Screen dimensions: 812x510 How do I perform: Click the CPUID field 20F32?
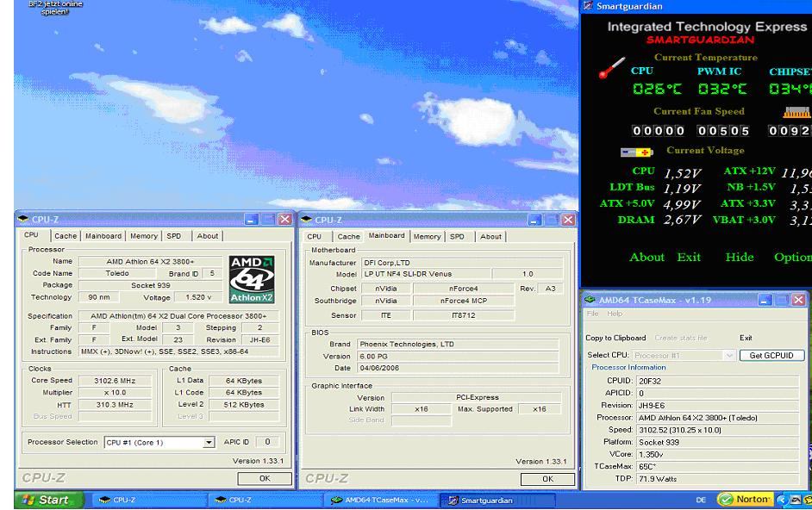[717, 381]
